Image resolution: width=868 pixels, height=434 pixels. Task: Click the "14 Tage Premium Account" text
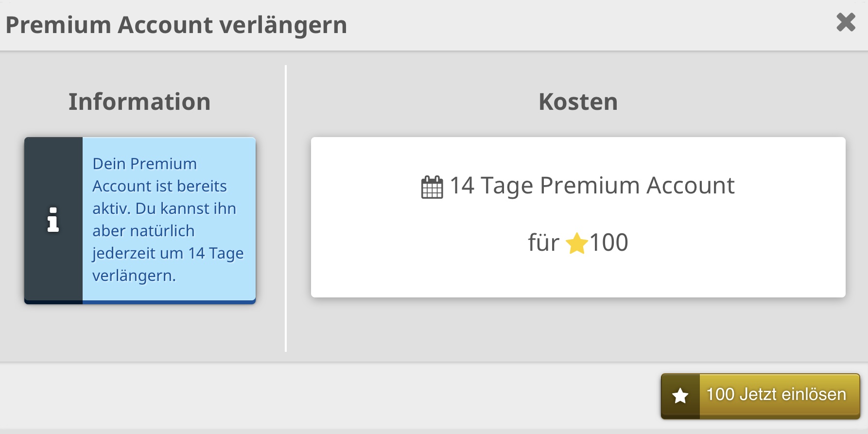[x=591, y=186]
